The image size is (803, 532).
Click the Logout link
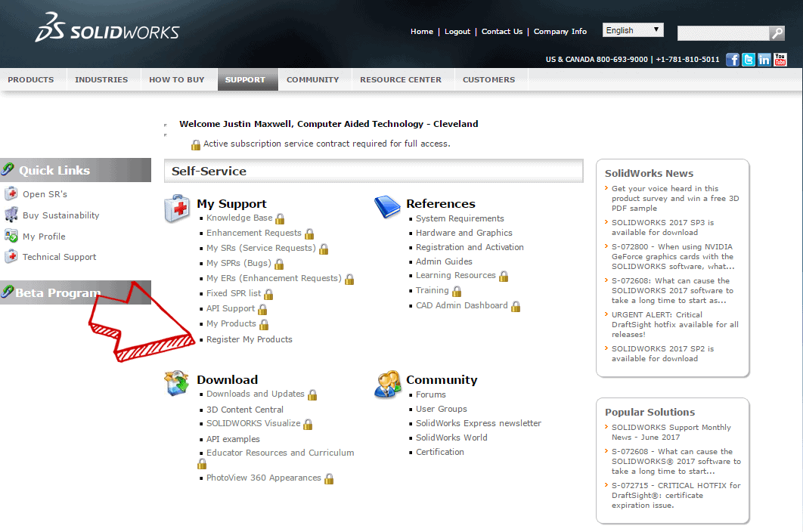coord(457,31)
